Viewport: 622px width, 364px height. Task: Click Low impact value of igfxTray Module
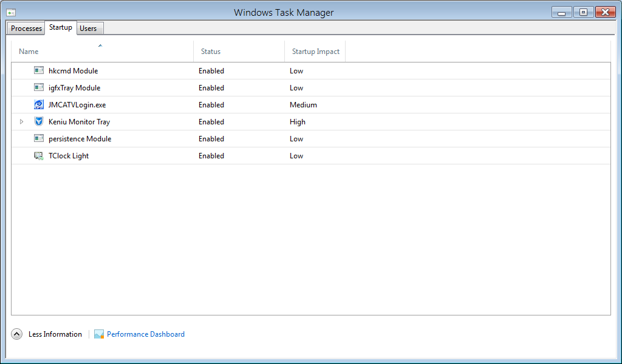(x=296, y=88)
